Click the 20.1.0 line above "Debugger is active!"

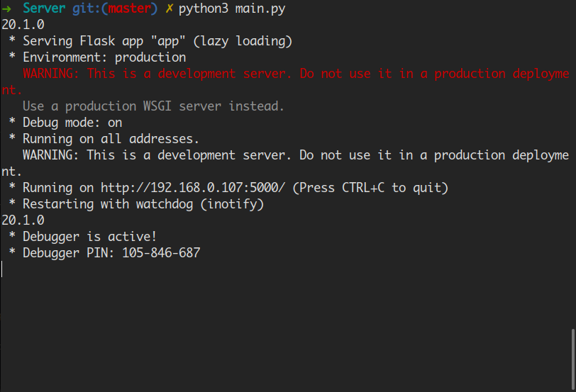coord(23,220)
